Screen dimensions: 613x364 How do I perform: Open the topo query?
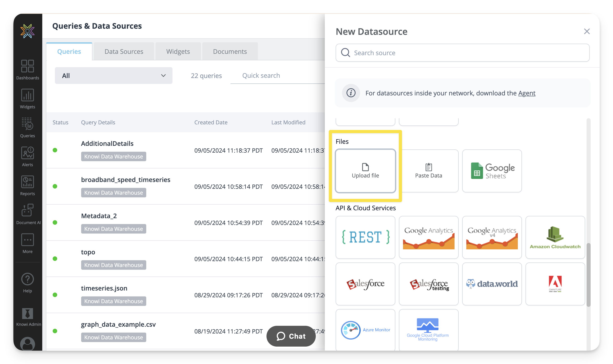pos(88,252)
